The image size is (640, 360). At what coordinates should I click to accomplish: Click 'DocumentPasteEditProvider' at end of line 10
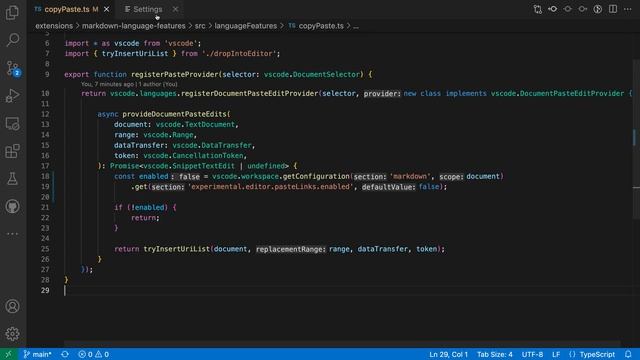[572, 93]
